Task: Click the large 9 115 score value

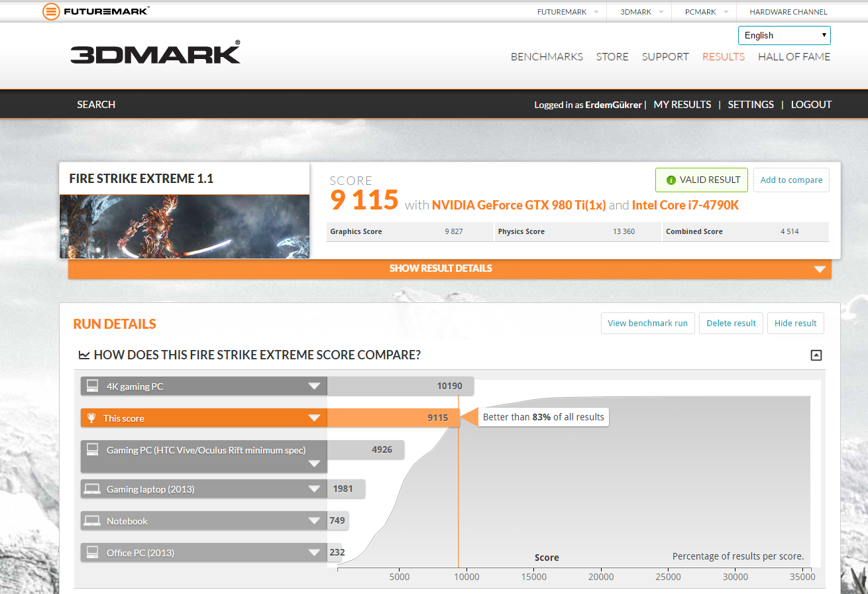Action: pos(364,200)
